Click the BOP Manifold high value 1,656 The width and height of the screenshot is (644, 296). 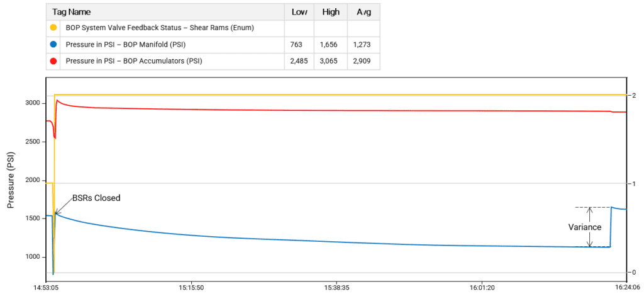tap(331, 45)
